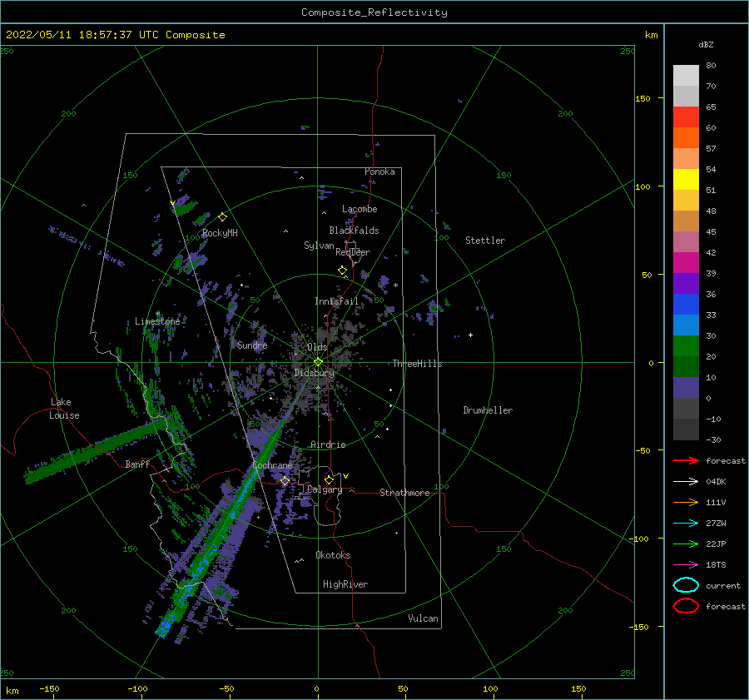Select the cyan 27ZW arrow icon

pos(686,524)
